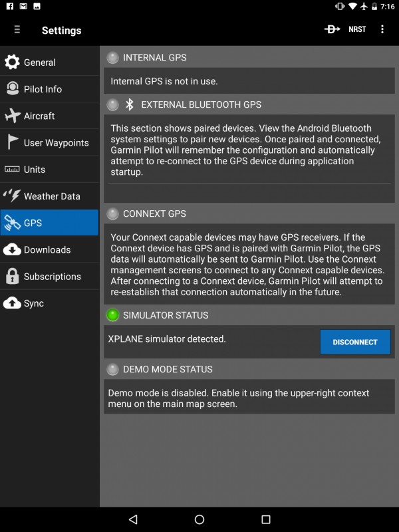
Task: Disconnect the XPLANE simulator
Action: click(x=355, y=342)
